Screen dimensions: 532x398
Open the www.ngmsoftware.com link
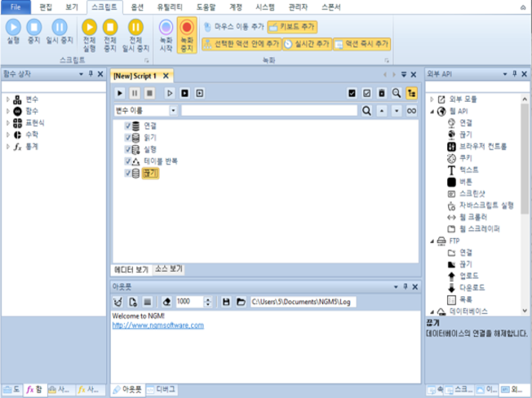(x=157, y=325)
